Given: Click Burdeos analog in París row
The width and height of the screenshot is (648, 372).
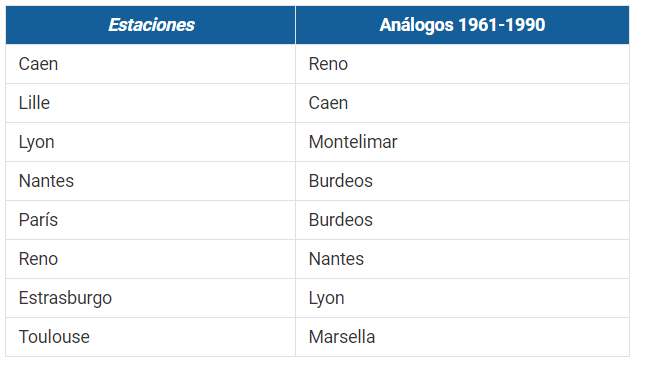Looking at the screenshot, I should 462,220.
